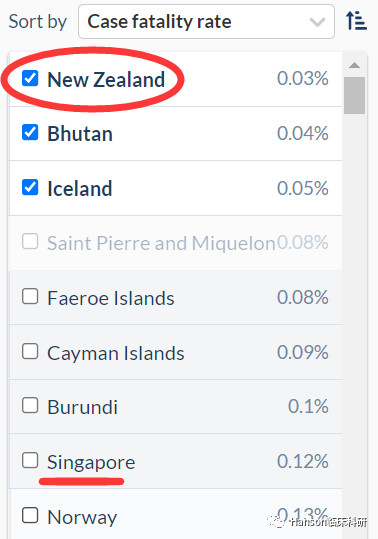Select the Burundi checkbox
This screenshot has width=378, height=539.
click(x=30, y=405)
